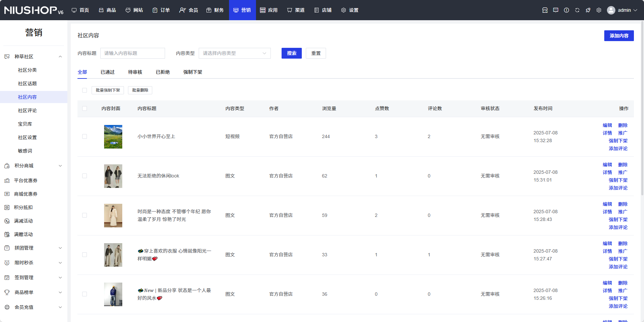Open the message chat bubble icon

coord(555,10)
